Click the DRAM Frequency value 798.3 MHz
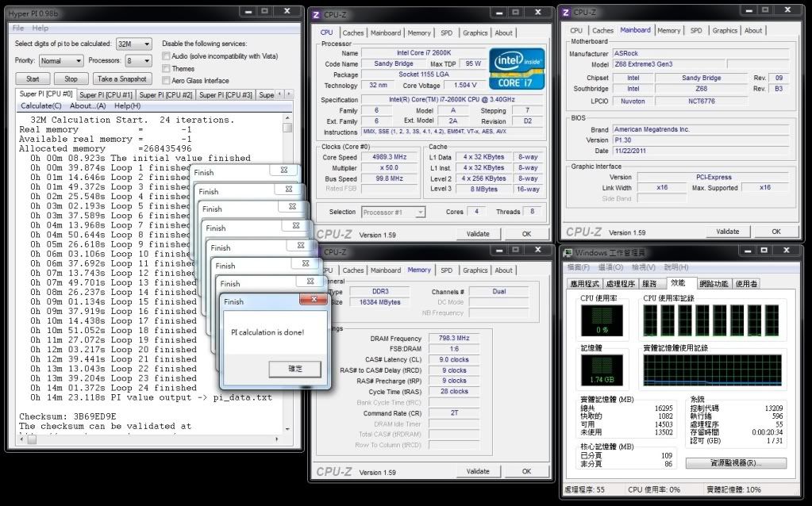Image resolution: width=812 pixels, height=506 pixels. coord(454,339)
